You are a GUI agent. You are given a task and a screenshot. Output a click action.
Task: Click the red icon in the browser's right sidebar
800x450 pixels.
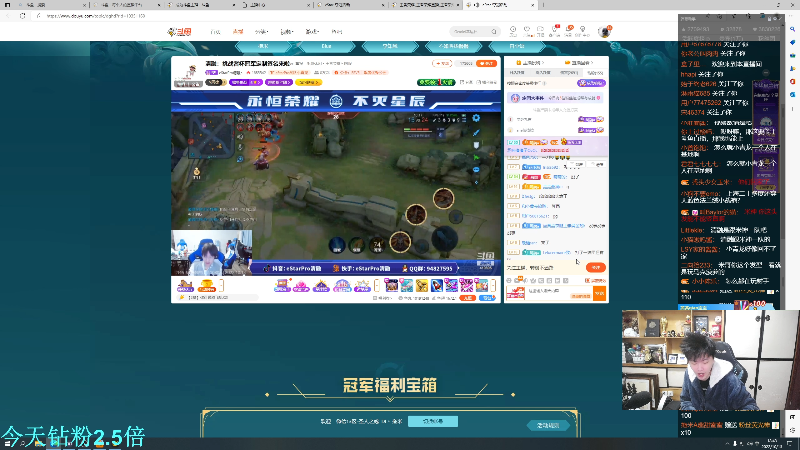pyautogui.click(x=792, y=82)
